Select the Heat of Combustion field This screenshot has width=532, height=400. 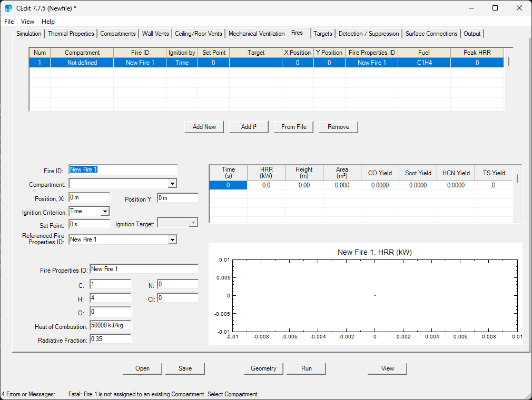[110, 326]
